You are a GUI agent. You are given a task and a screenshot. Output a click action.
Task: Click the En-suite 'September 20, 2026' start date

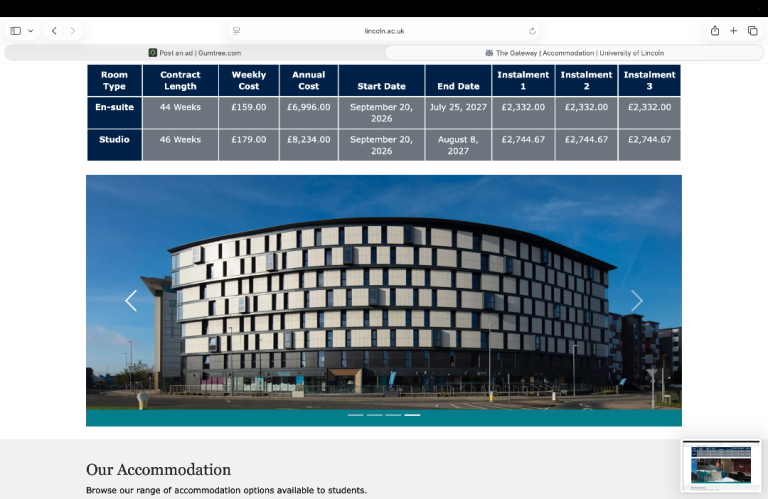tap(382, 113)
